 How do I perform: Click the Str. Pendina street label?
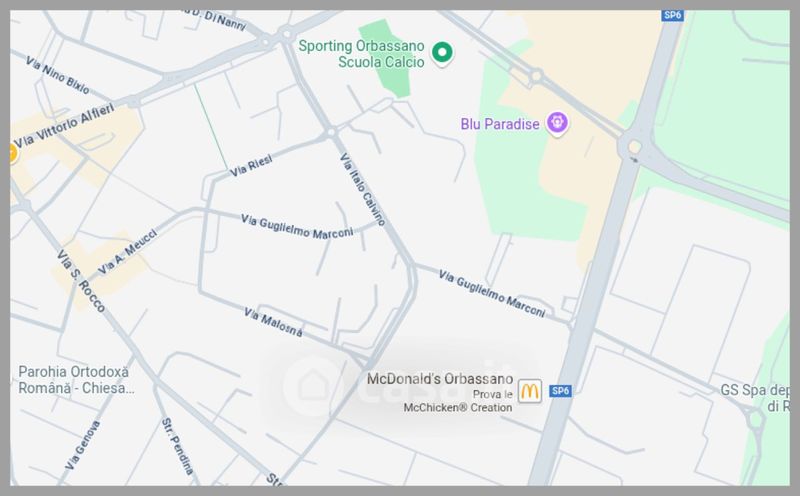pyautogui.click(x=178, y=447)
